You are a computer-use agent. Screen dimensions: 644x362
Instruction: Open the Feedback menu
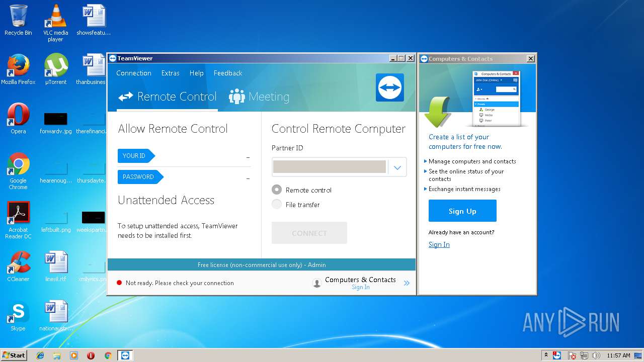pyautogui.click(x=228, y=73)
